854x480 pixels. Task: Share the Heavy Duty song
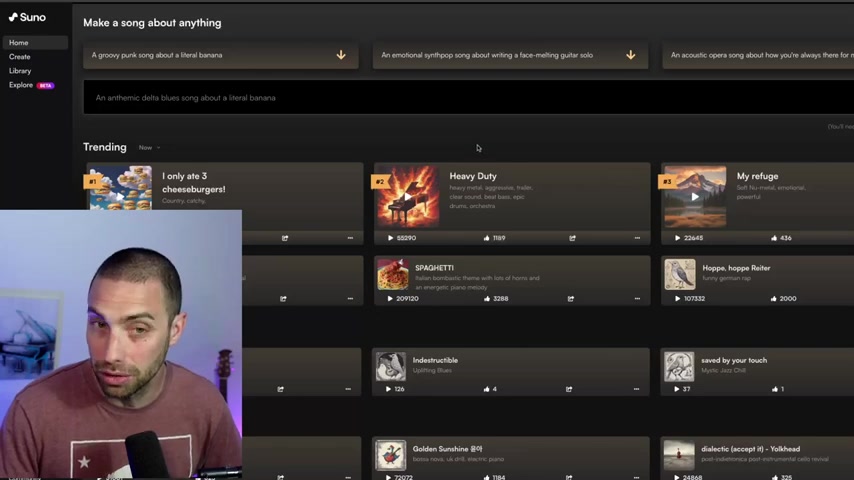[x=572, y=238]
